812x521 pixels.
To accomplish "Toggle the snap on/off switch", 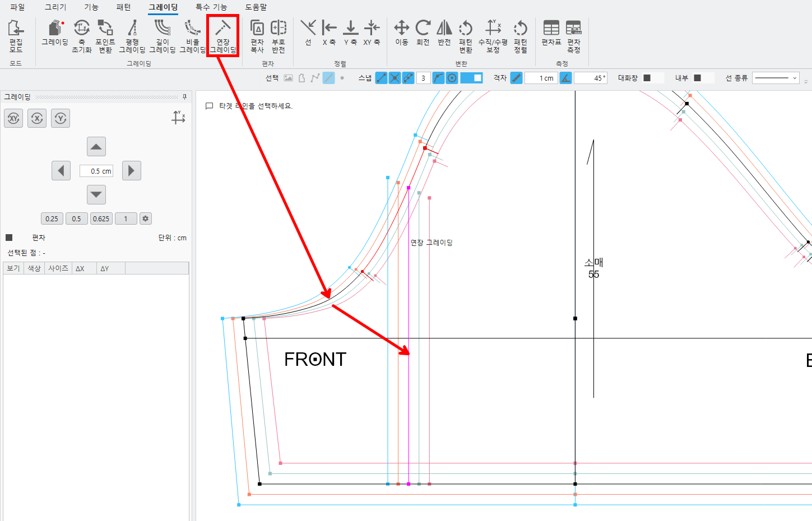I will [x=471, y=78].
